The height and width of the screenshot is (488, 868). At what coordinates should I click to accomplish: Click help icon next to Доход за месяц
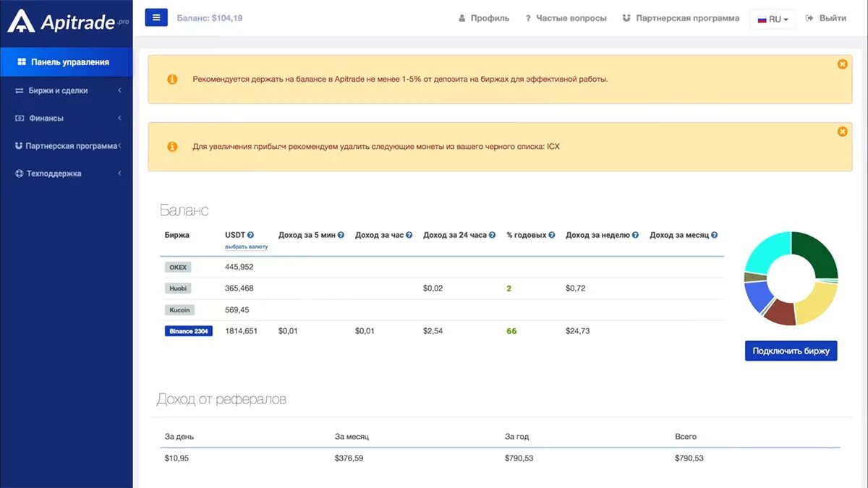pyautogui.click(x=715, y=235)
